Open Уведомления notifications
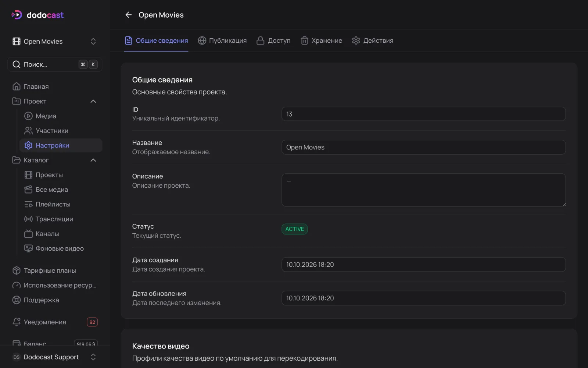This screenshot has height=368, width=588. click(55, 322)
